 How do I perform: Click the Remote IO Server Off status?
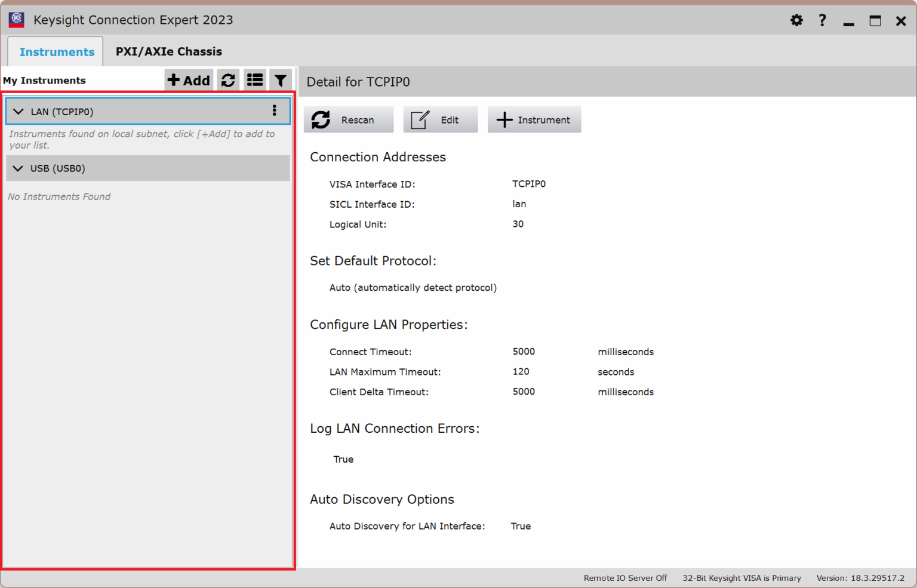[x=625, y=578]
